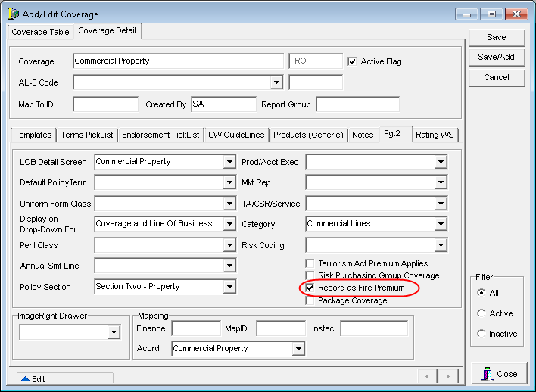Click the Instec field

(374, 328)
